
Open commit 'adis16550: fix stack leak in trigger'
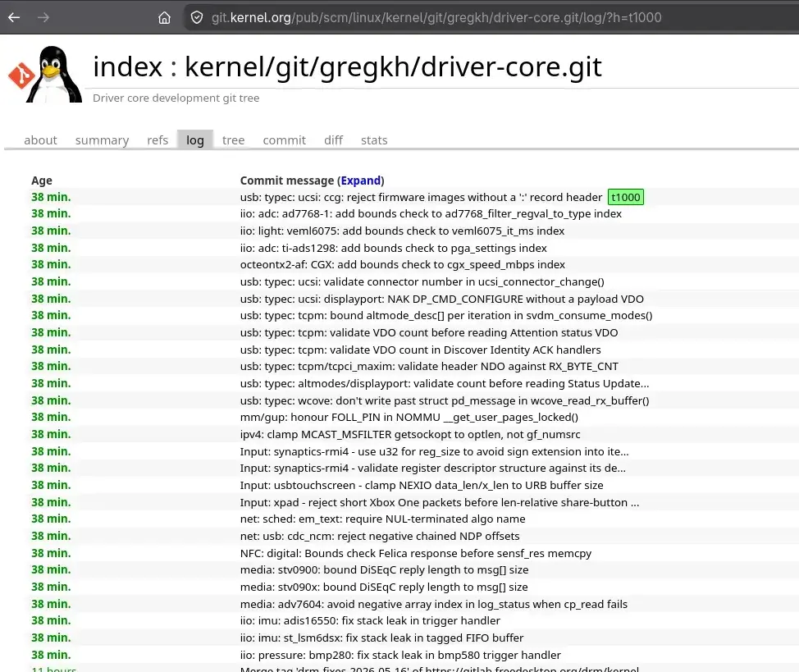(x=370, y=620)
